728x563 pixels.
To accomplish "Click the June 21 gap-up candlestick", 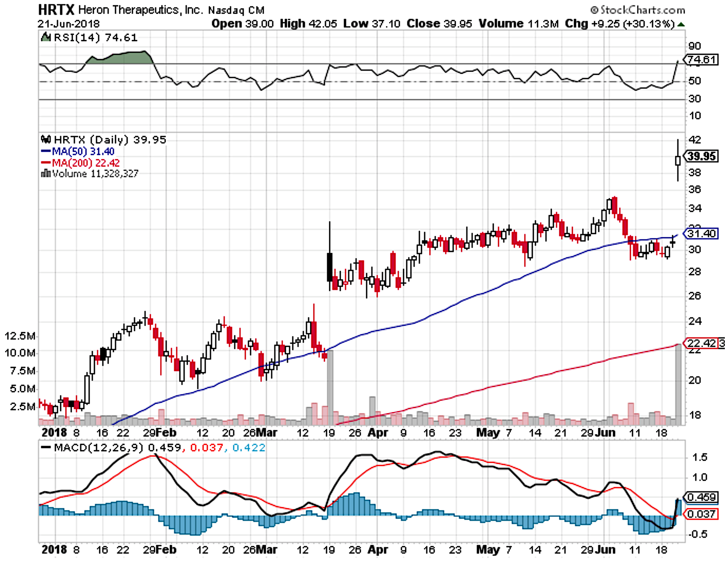I will (x=678, y=160).
